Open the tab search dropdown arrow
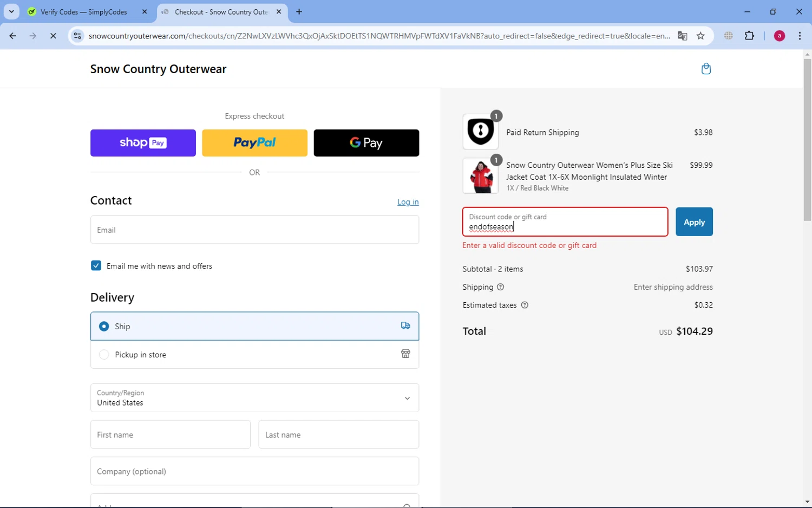The height and width of the screenshot is (508, 812). pos(11,11)
